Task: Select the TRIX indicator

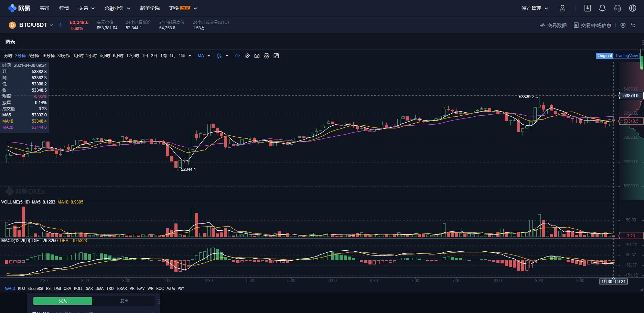Action: tap(110, 289)
